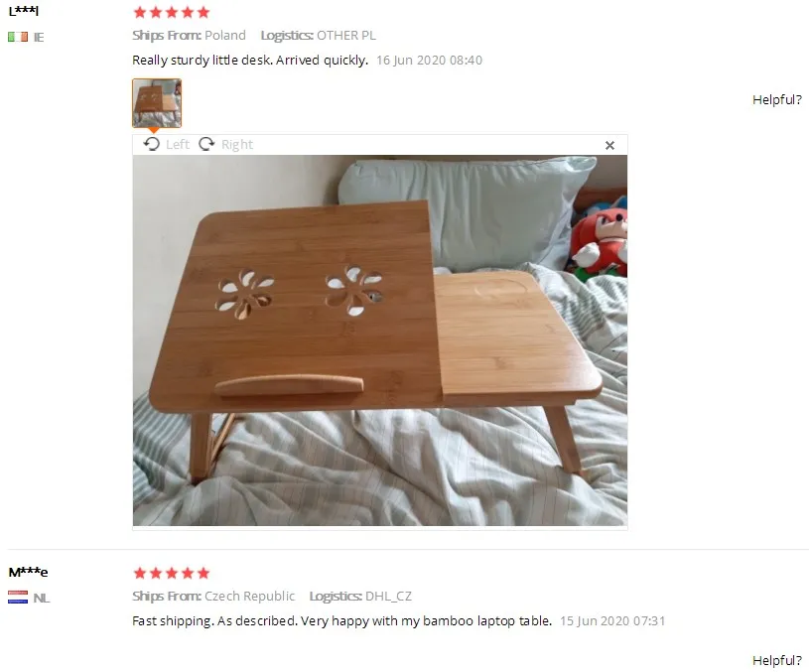Click the five-star rating on M***e's review

pyautogui.click(x=172, y=573)
